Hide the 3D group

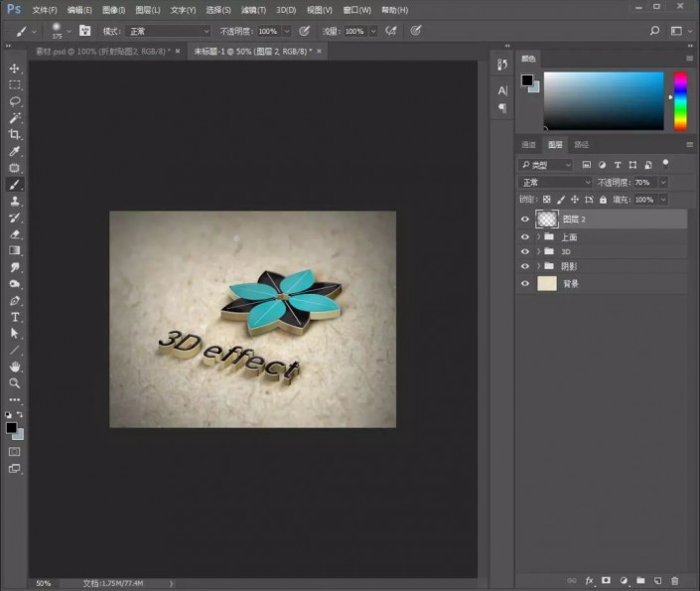coord(525,251)
